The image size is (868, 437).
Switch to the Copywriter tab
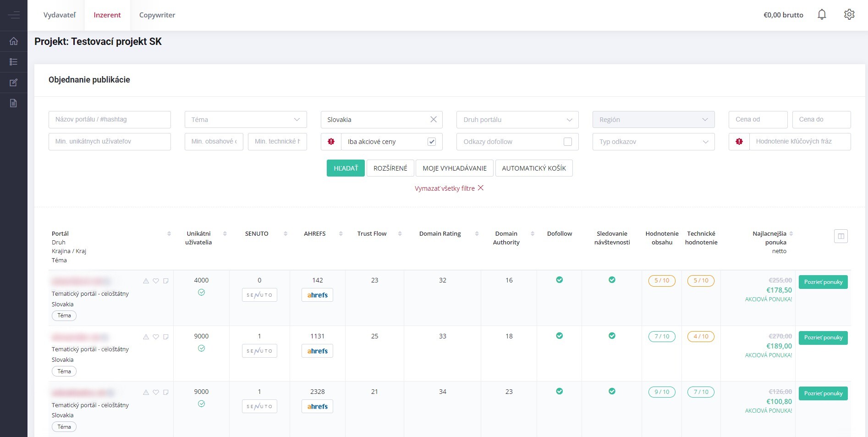[x=157, y=15]
